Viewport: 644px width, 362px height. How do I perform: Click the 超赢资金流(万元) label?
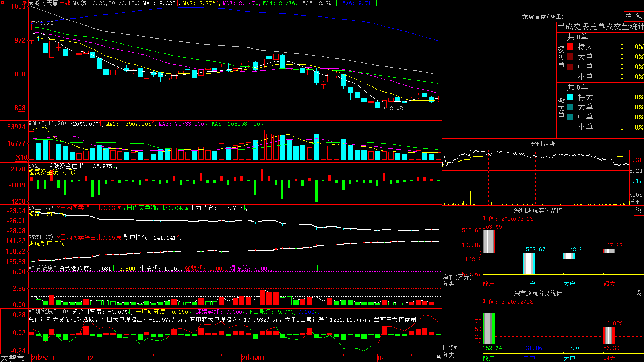(52, 172)
